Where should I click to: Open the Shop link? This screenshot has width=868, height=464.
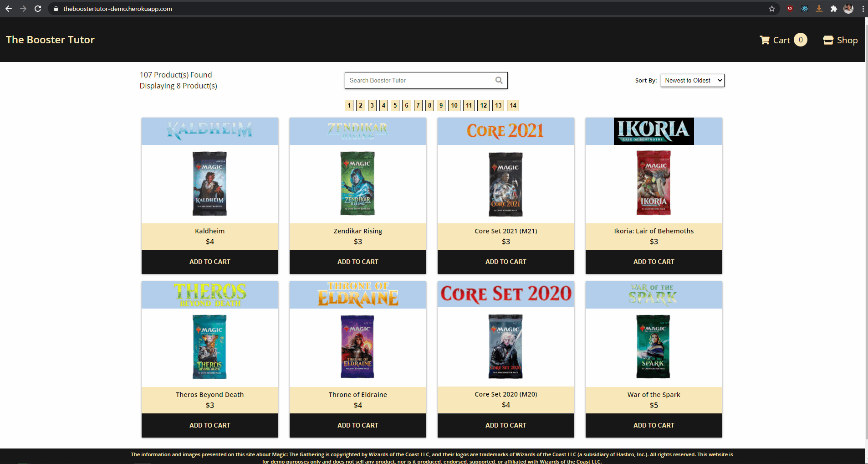[840, 40]
